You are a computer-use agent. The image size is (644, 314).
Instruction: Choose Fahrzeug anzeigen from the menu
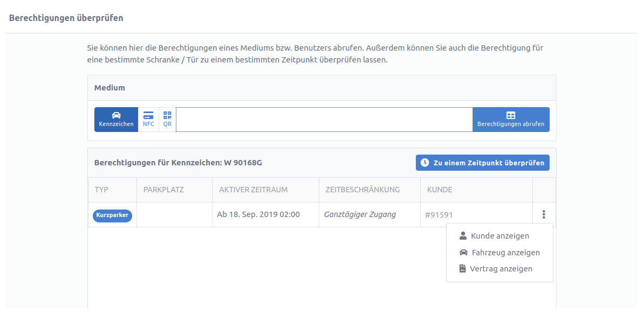(x=499, y=253)
